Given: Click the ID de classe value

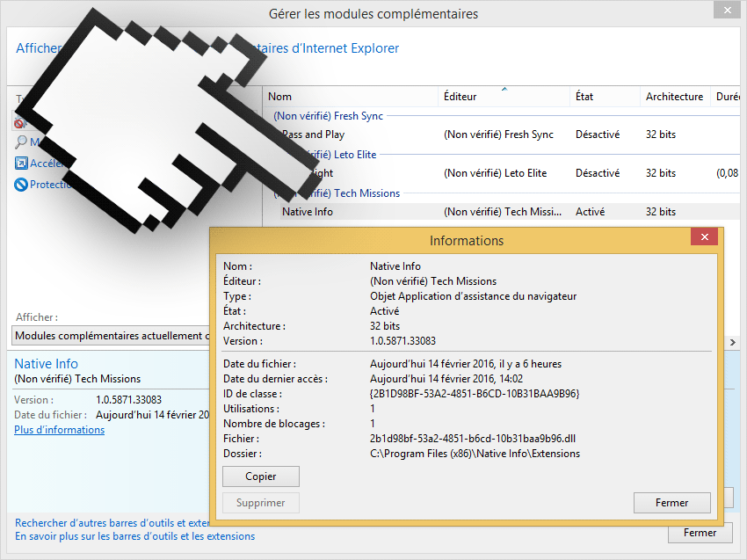Looking at the screenshot, I should (475, 394).
